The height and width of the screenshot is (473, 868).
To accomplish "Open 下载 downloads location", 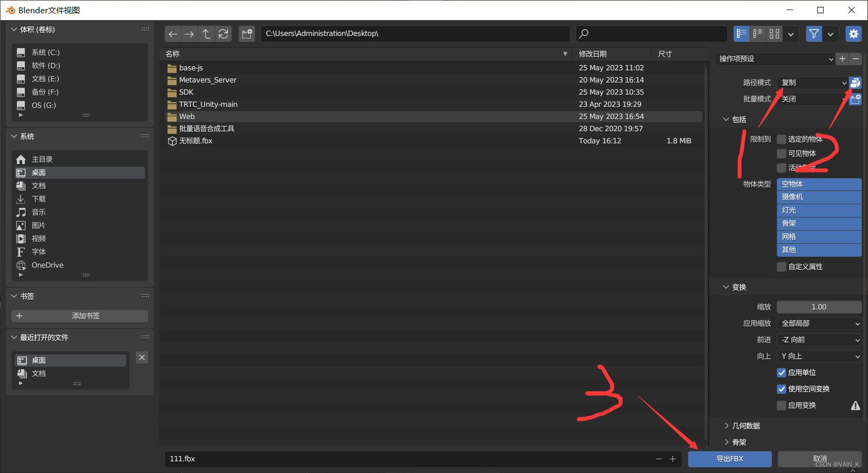I will click(x=79, y=199).
